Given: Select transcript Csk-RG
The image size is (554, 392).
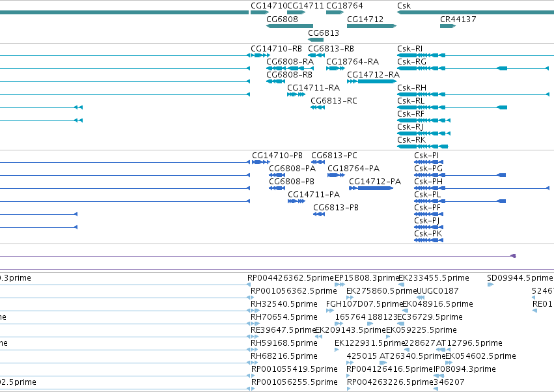Looking at the screenshot, I should [411, 62].
